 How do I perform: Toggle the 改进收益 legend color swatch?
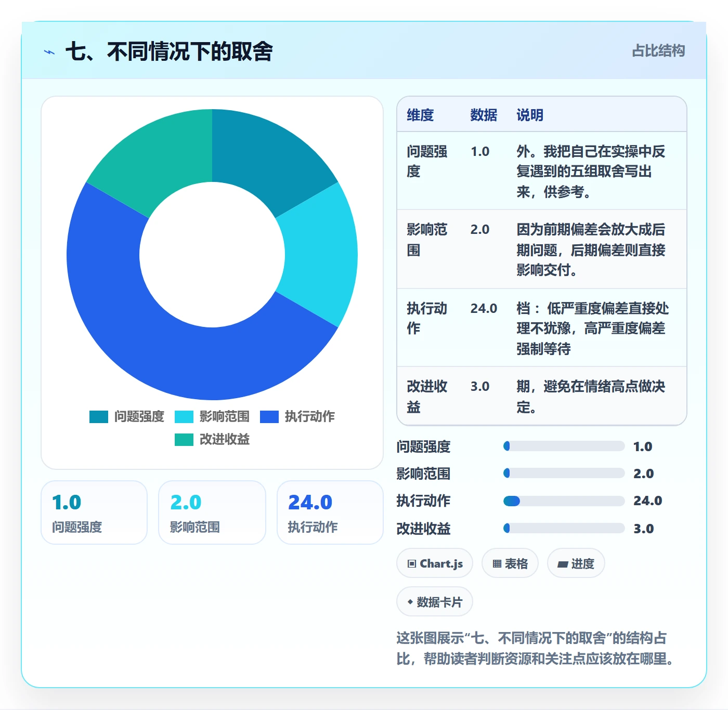[184, 440]
